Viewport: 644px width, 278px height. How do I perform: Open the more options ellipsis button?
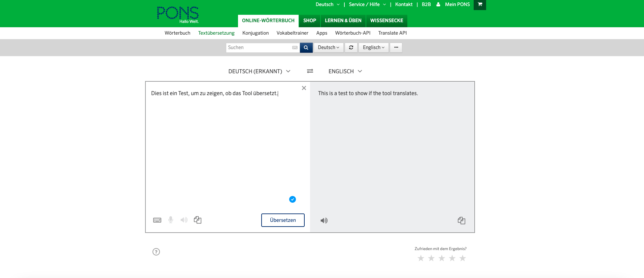click(396, 48)
